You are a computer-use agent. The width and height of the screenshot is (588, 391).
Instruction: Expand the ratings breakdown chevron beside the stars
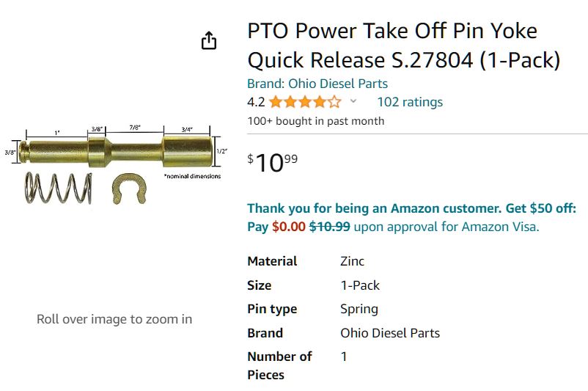[353, 101]
